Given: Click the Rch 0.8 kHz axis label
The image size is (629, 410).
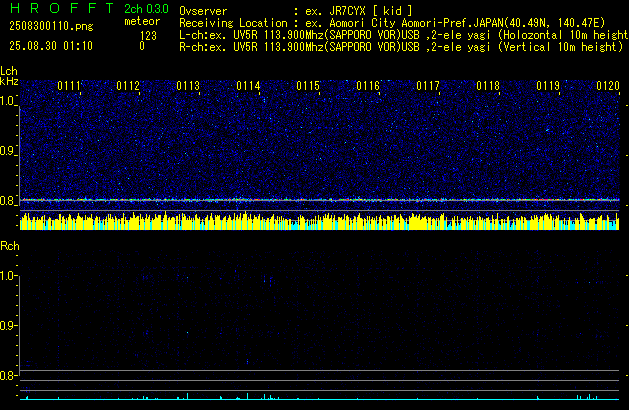Looking at the screenshot, I should click(8, 375).
